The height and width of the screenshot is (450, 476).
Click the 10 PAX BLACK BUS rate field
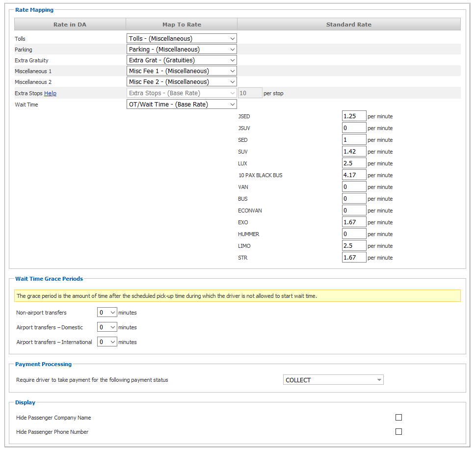[354, 175]
